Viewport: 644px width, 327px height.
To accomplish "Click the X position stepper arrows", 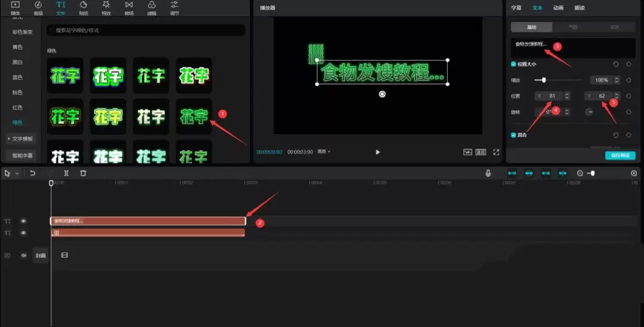I will click(567, 96).
